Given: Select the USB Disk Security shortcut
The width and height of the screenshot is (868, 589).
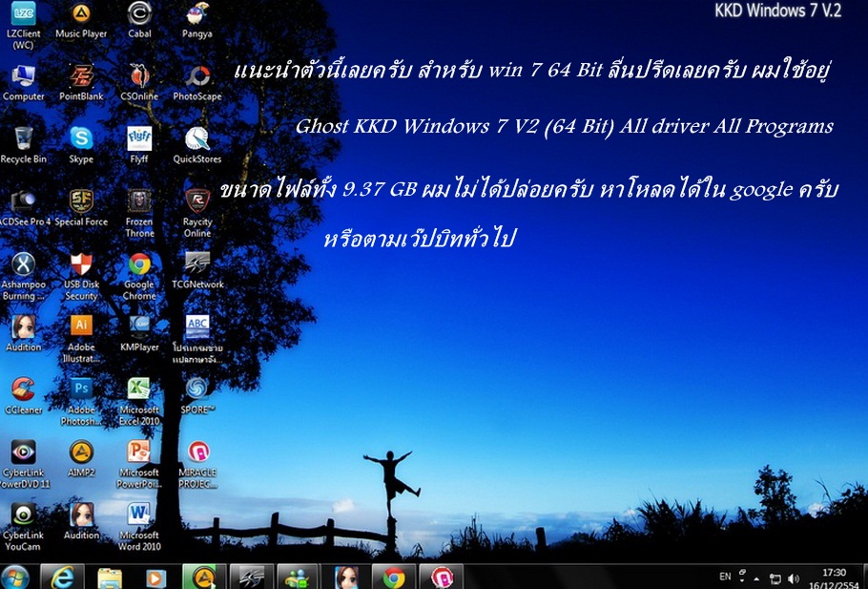Looking at the screenshot, I should pos(81,277).
